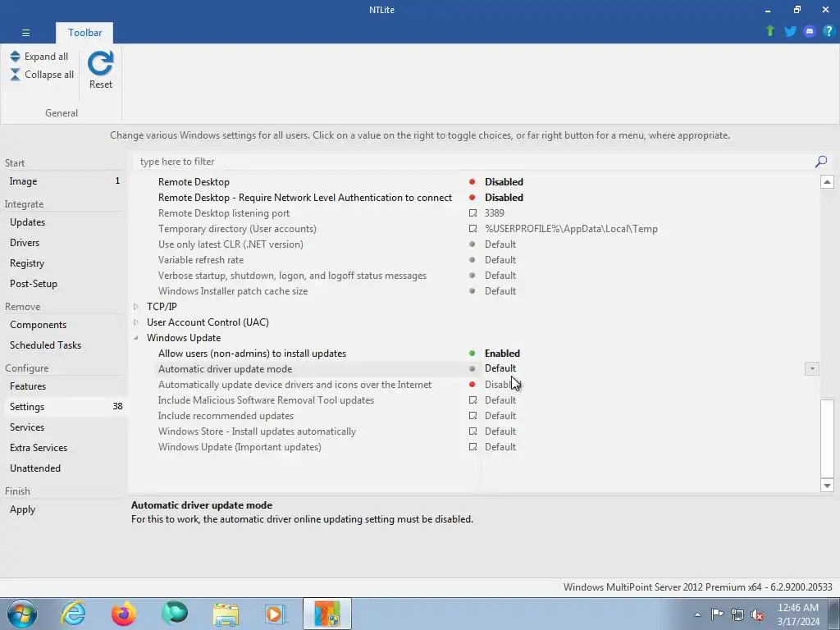The width and height of the screenshot is (840, 630).
Task: Click the edit icon for Remote Desktop listening port
Action: point(472,213)
